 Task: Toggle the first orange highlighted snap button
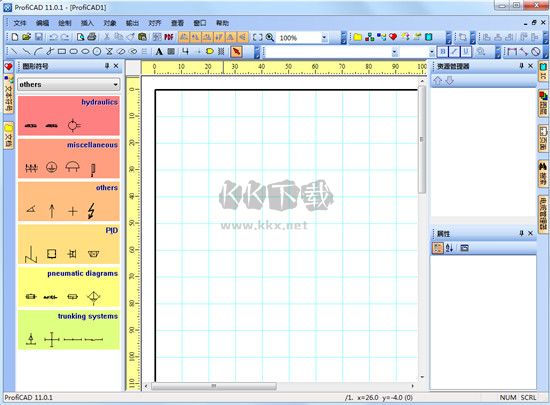184,37
